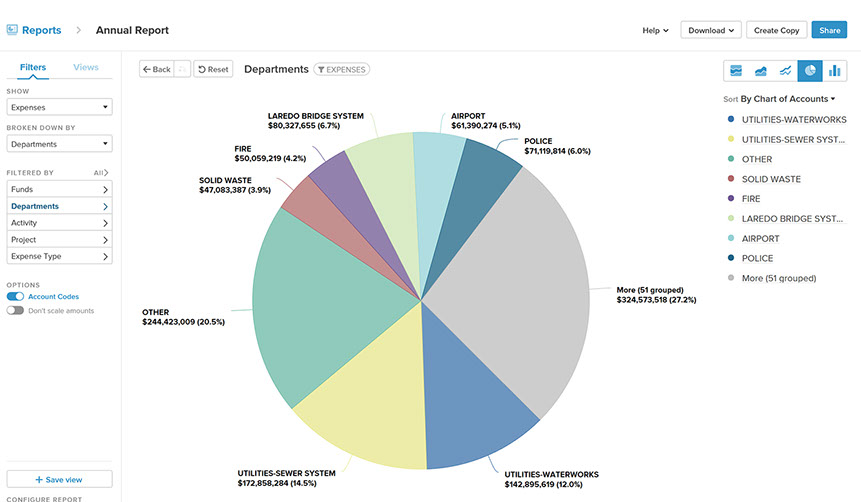Open the Broken Down By Departments dropdown

(59, 144)
